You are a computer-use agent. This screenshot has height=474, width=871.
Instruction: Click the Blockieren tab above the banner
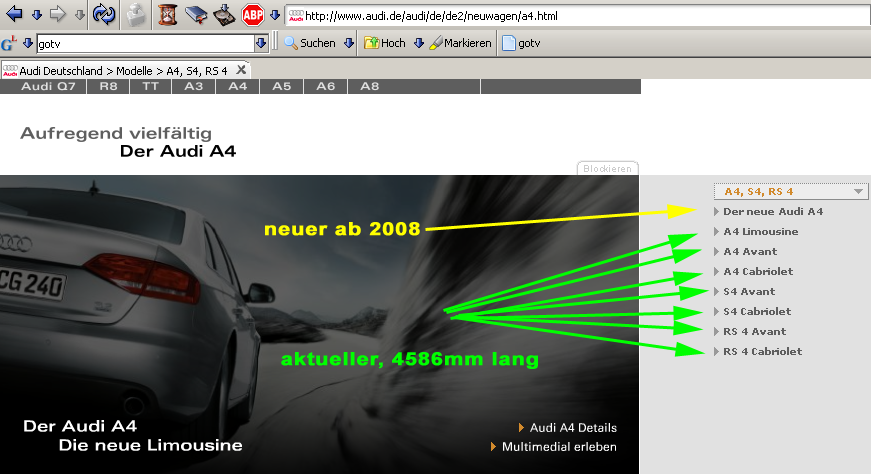607,168
